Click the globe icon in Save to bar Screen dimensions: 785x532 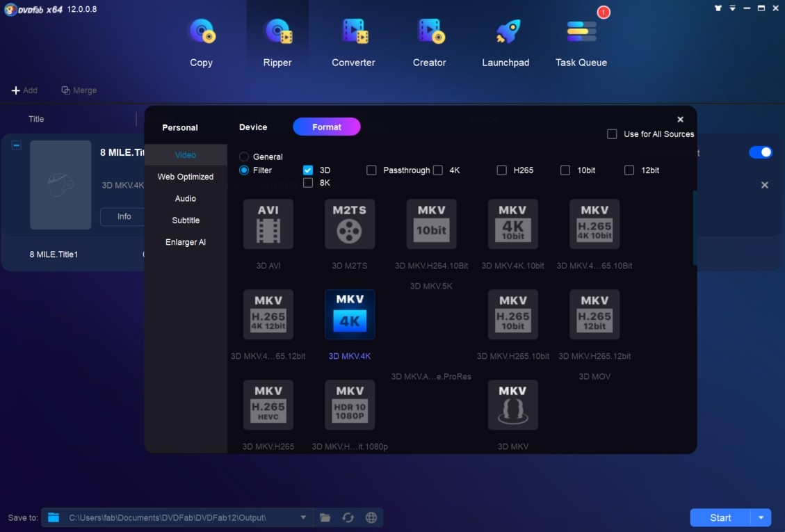371,517
